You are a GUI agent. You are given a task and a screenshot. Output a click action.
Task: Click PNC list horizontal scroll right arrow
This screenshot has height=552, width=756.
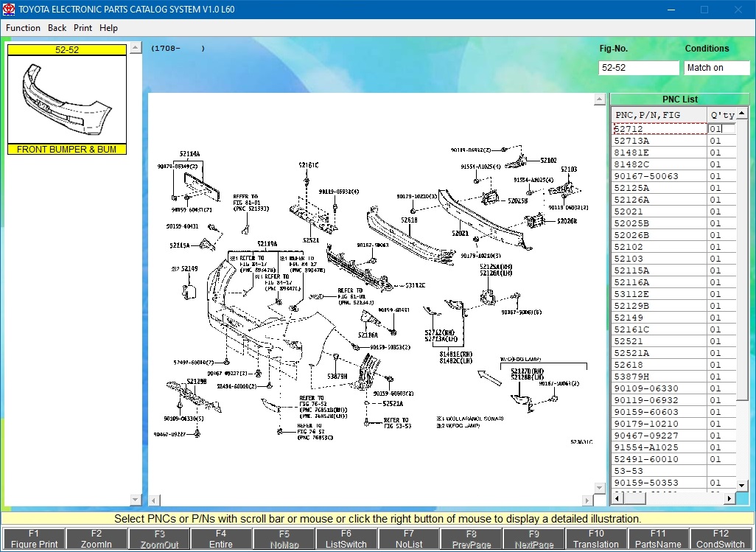click(729, 498)
